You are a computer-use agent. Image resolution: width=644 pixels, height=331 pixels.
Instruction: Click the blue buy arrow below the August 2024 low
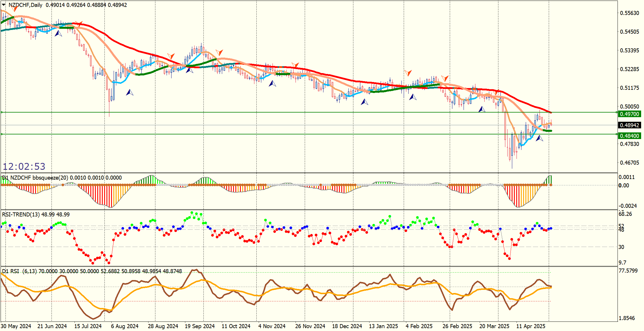coord(129,92)
